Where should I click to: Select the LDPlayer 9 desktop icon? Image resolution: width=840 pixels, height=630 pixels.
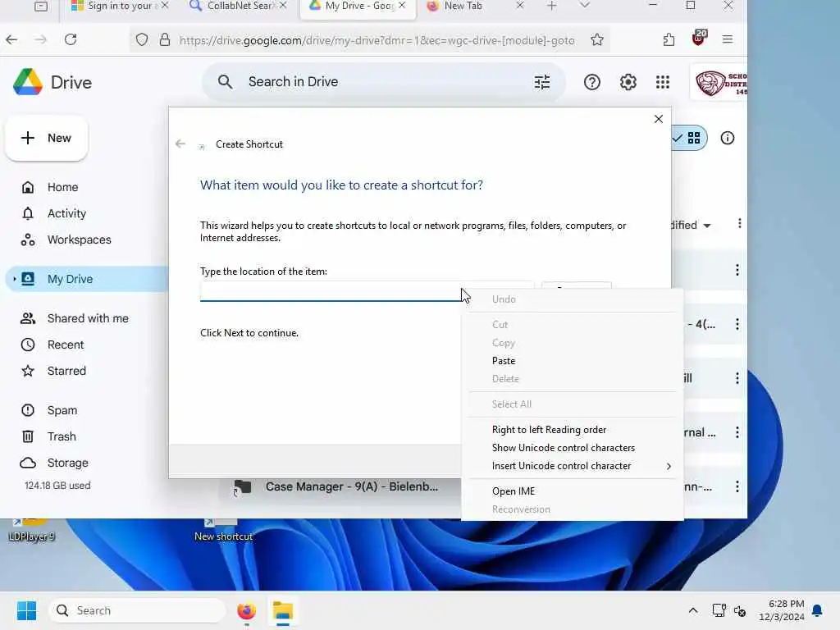pos(31,531)
